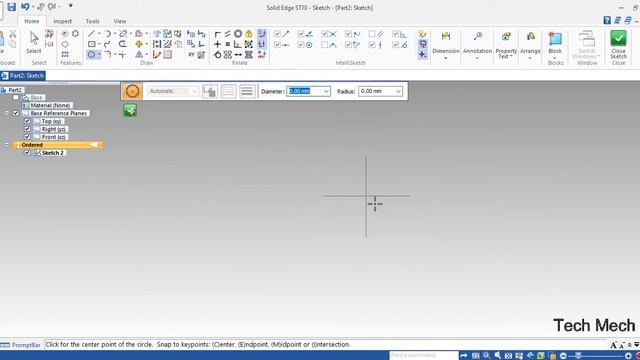The height and width of the screenshot is (360, 640).
Task: Expand the Dimension ribbon dropdown
Action: click(446, 58)
